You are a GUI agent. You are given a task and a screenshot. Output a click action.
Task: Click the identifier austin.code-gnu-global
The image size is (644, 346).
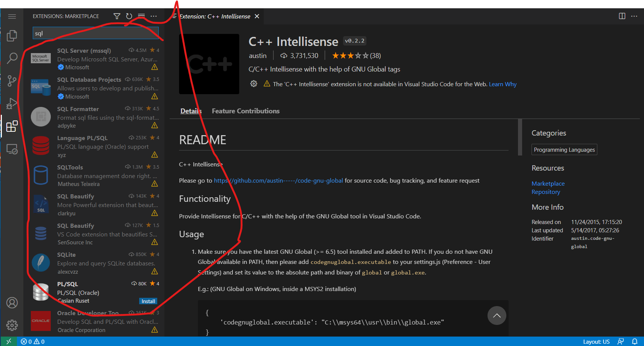tap(592, 242)
